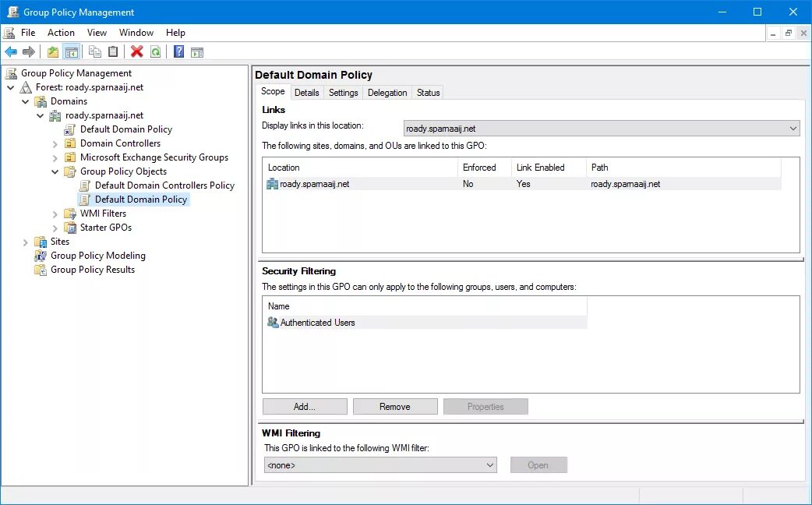Click the Name column header in Security Filtering
This screenshot has width=812, height=505.
click(x=425, y=306)
